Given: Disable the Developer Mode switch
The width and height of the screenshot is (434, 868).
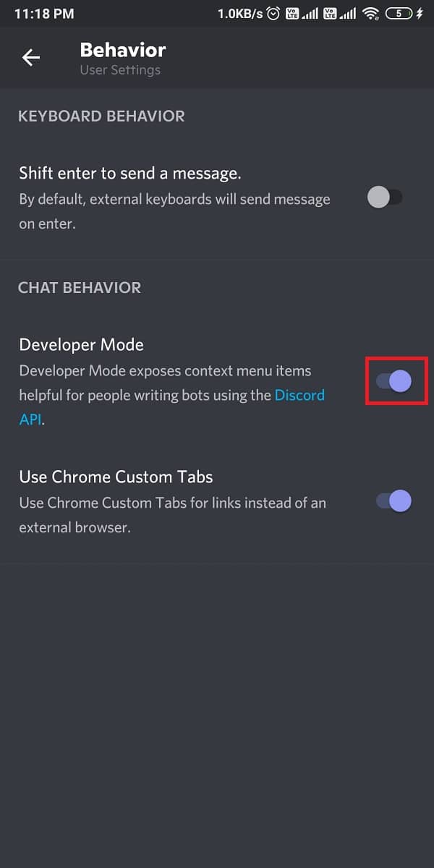Looking at the screenshot, I should click(394, 381).
